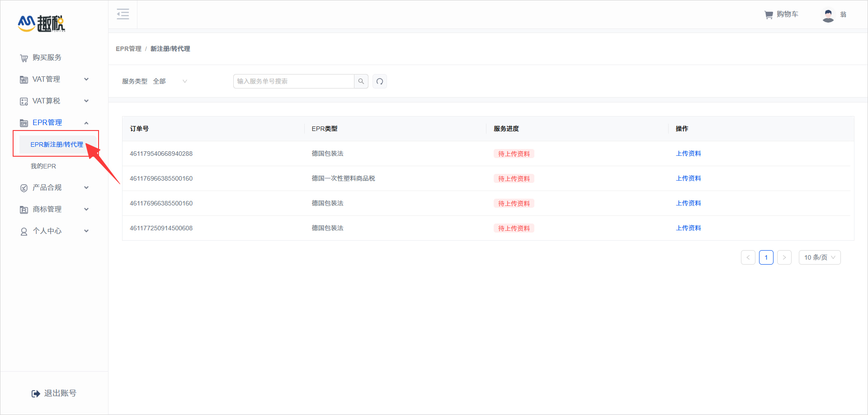Select EPR新注册/转代理 menu item
Image resolution: width=868 pixels, height=415 pixels.
point(57,145)
